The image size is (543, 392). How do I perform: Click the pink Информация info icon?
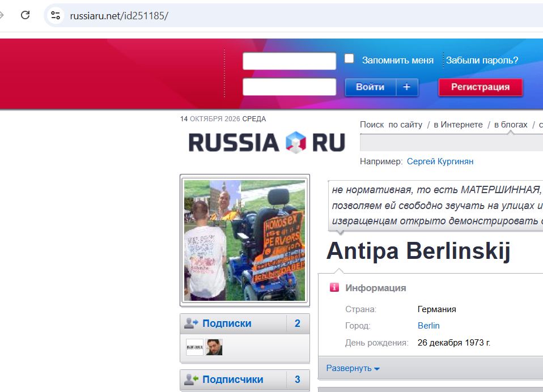[x=334, y=287]
